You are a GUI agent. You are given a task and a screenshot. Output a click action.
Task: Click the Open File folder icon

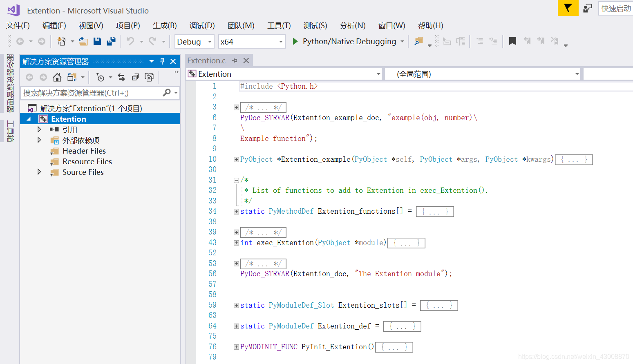click(83, 41)
